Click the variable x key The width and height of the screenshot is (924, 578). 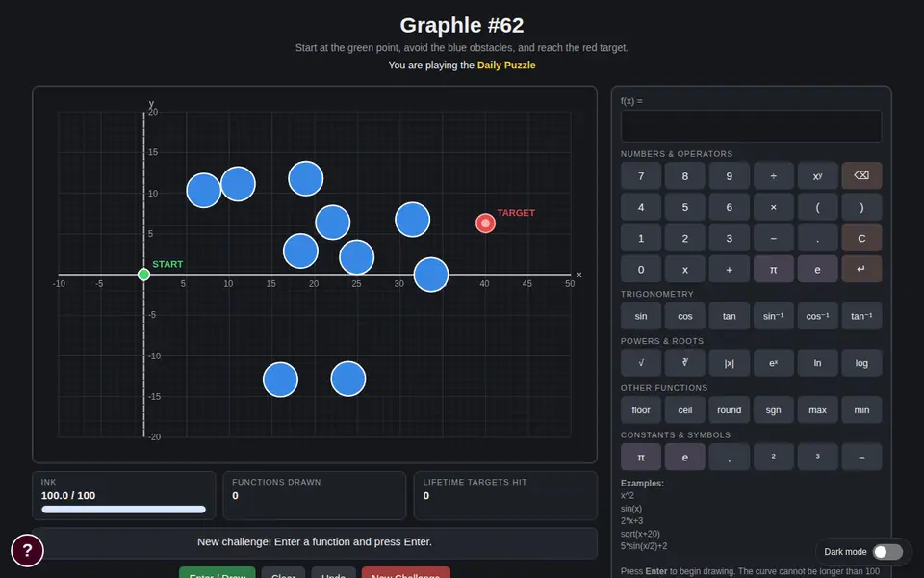(684, 269)
